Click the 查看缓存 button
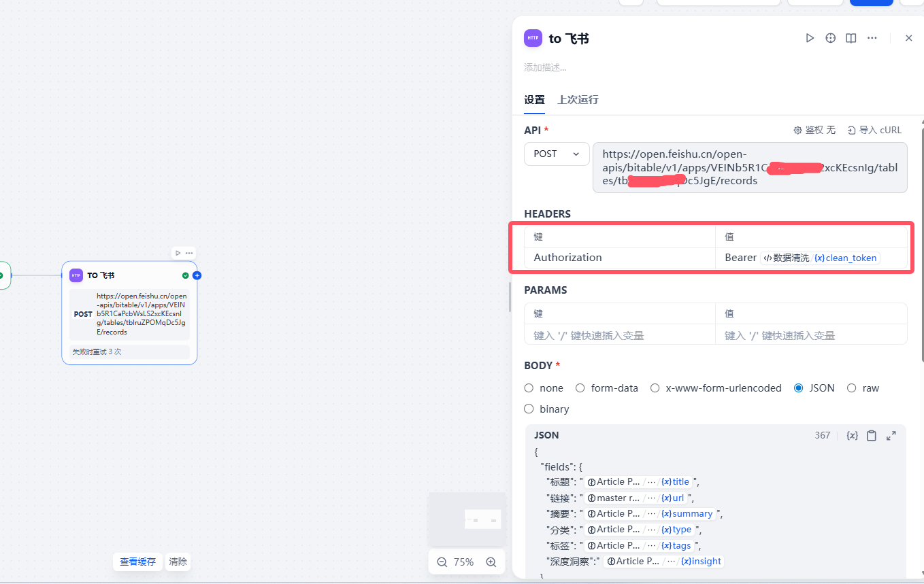Image resolution: width=924 pixels, height=584 pixels. pos(137,562)
